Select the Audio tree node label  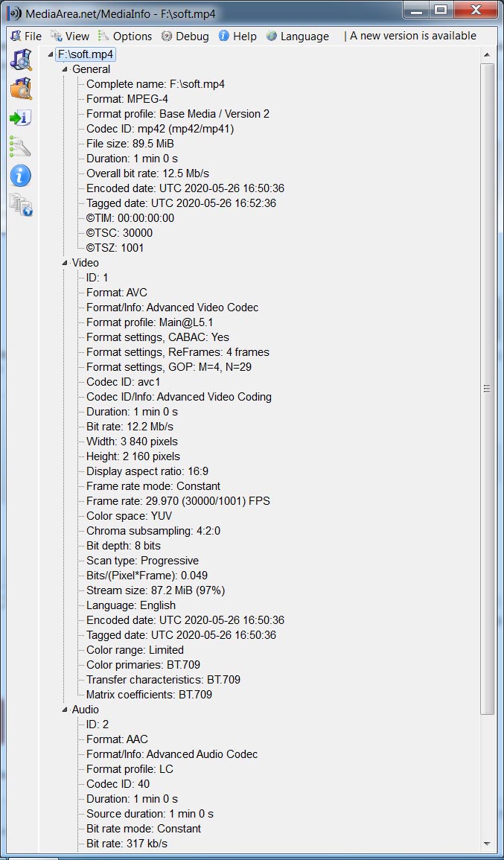(x=86, y=710)
